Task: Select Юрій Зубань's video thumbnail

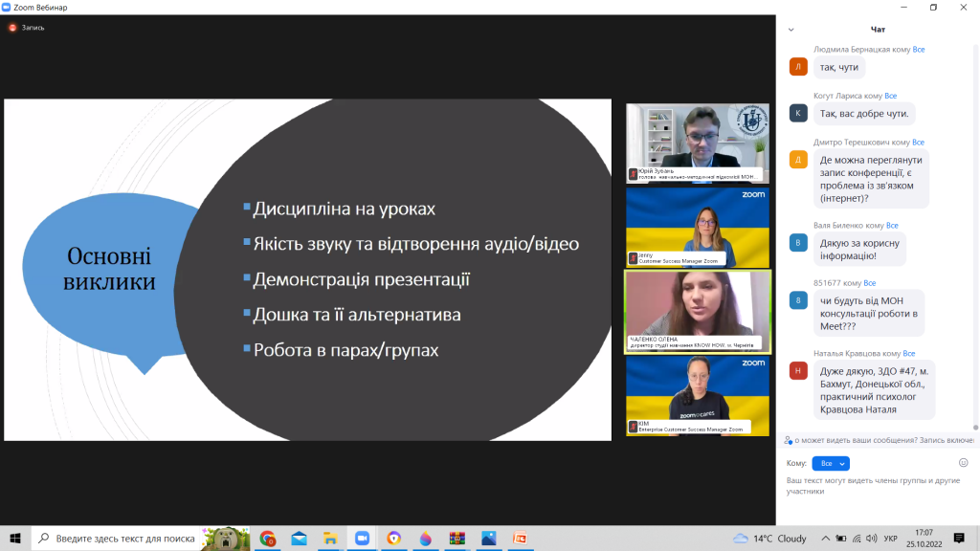Action: click(x=697, y=143)
